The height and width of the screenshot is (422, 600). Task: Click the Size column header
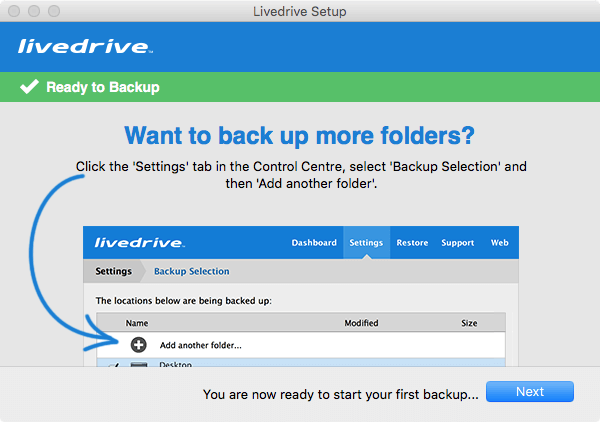click(469, 323)
